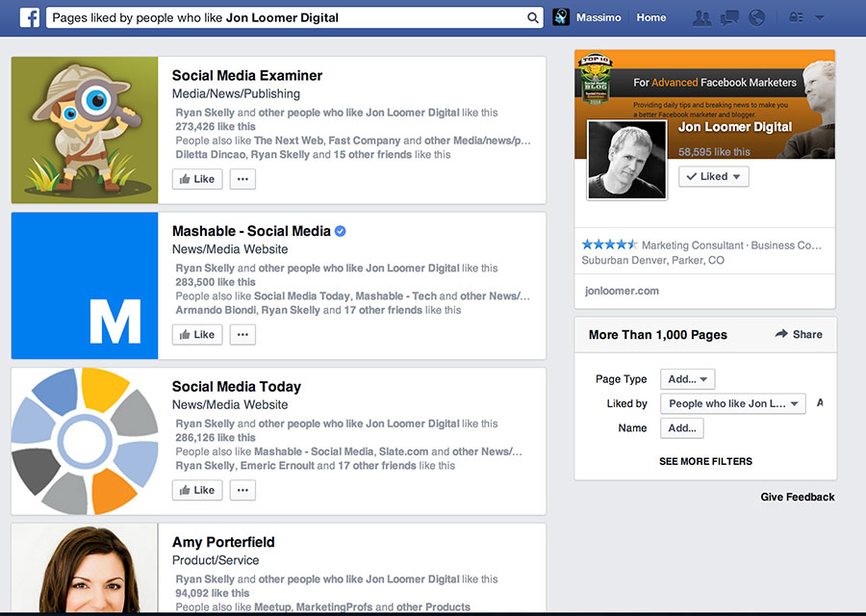The width and height of the screenshot is (866, 616).
Task: Click the Share arrow icon
Action: (781, 334)
